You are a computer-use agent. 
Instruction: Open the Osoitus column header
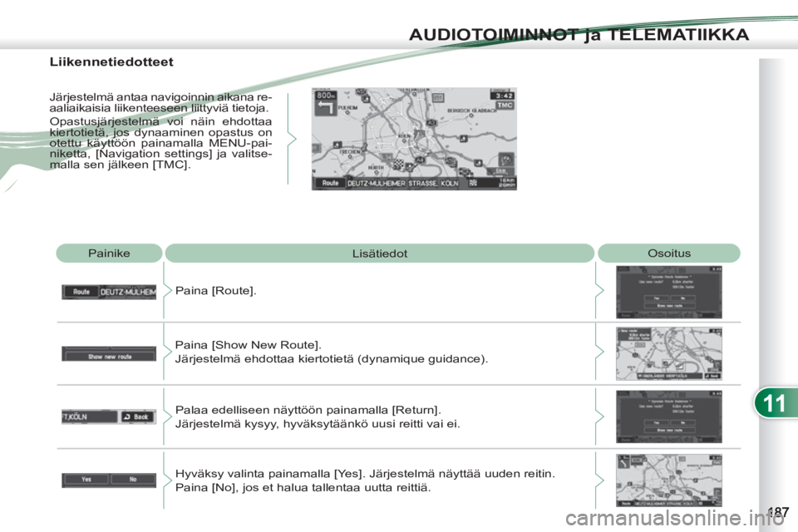668,253
